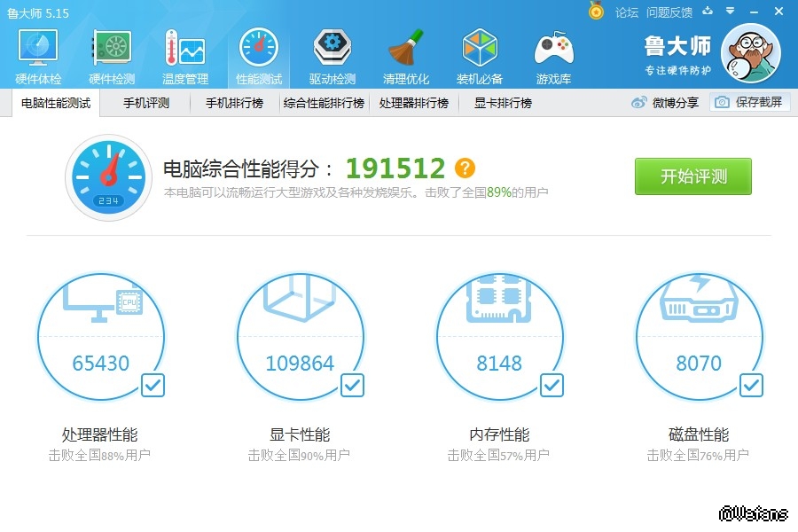This screenshot has height=532, width=798.
Task: Click the 鲁大师 mascot avatar picture
Action: [x=751, y=55]
